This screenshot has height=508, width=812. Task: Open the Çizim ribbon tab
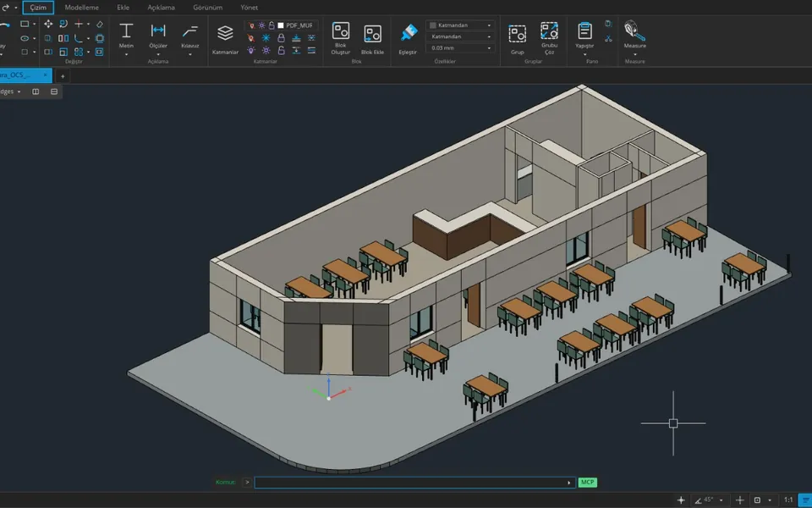(38, 8)
